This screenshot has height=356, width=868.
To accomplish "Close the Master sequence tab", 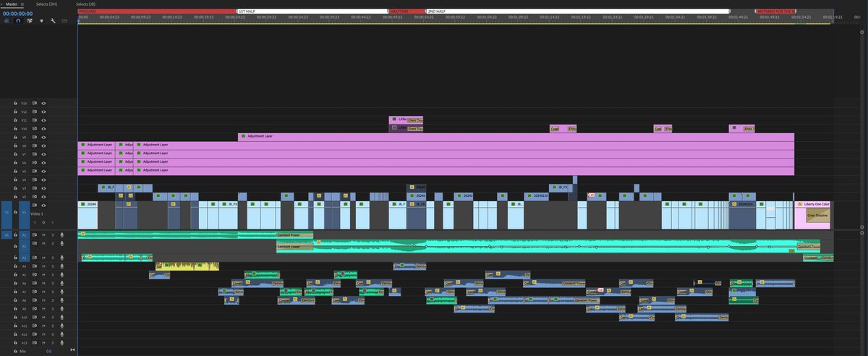I will point(3,4).
